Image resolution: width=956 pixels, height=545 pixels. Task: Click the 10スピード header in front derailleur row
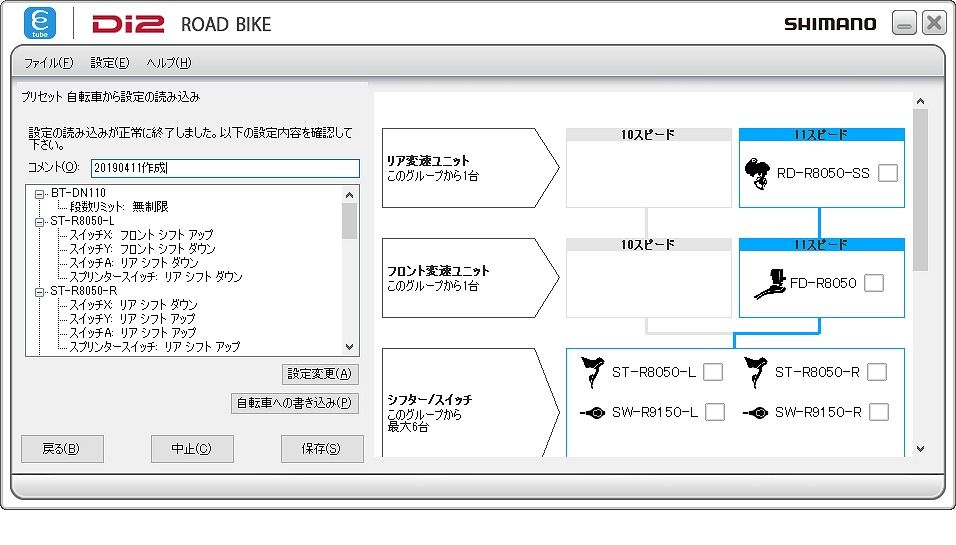[649, 244]
